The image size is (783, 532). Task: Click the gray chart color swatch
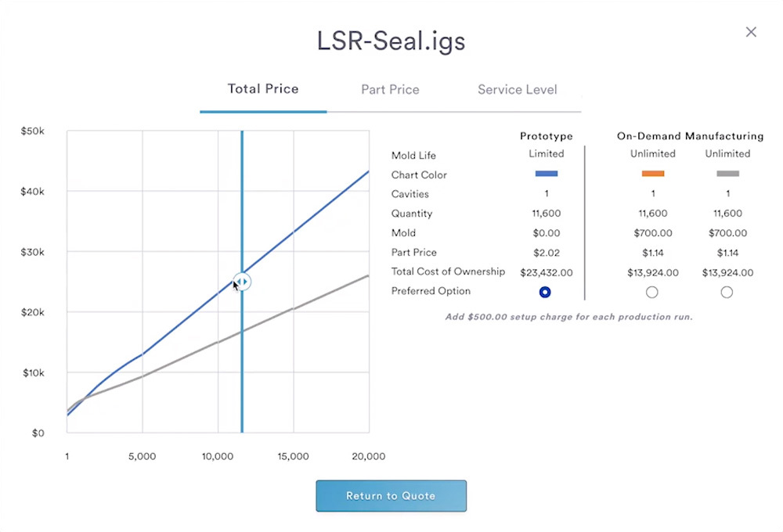pos(727,174)
